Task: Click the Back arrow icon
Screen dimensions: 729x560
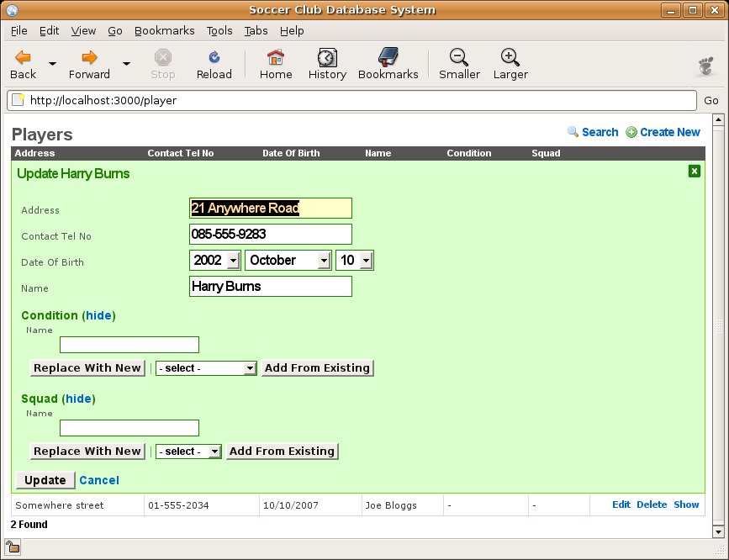Action: pos(23,58)
